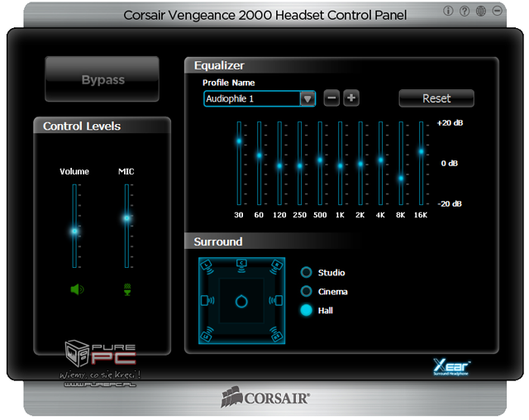The height and width of the screenshot is (420, 529).
Task: Click the Corsair logo at bottom
Action: tap(265, 397)
